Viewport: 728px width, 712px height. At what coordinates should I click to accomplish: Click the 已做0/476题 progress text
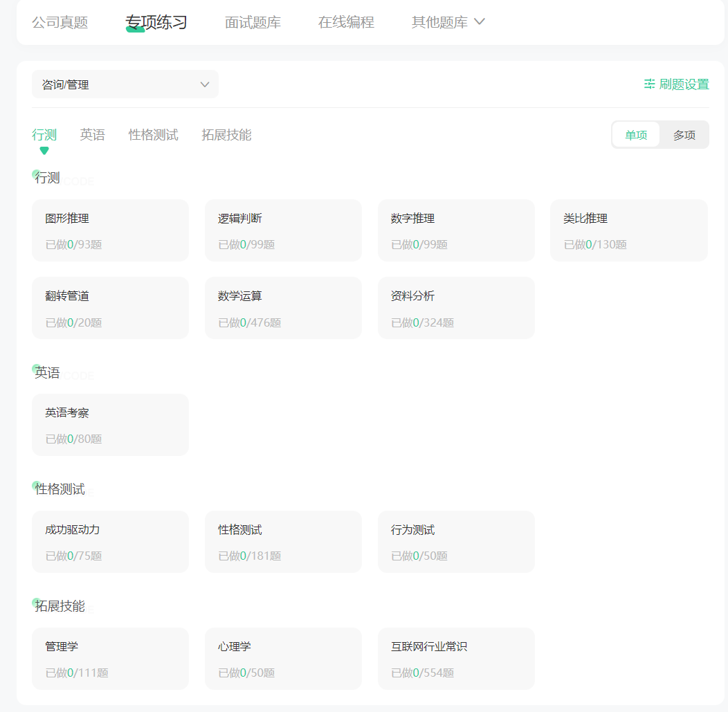250,322
